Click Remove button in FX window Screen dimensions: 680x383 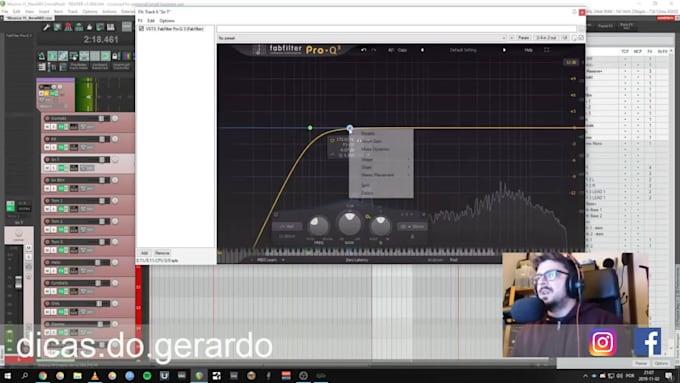click(162, 253)
